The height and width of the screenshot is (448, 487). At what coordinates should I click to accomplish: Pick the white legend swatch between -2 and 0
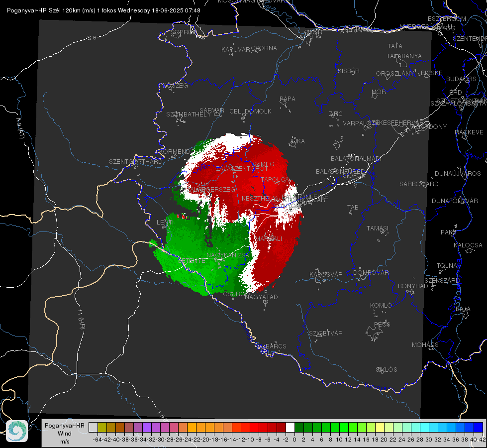tap(290, 427)
